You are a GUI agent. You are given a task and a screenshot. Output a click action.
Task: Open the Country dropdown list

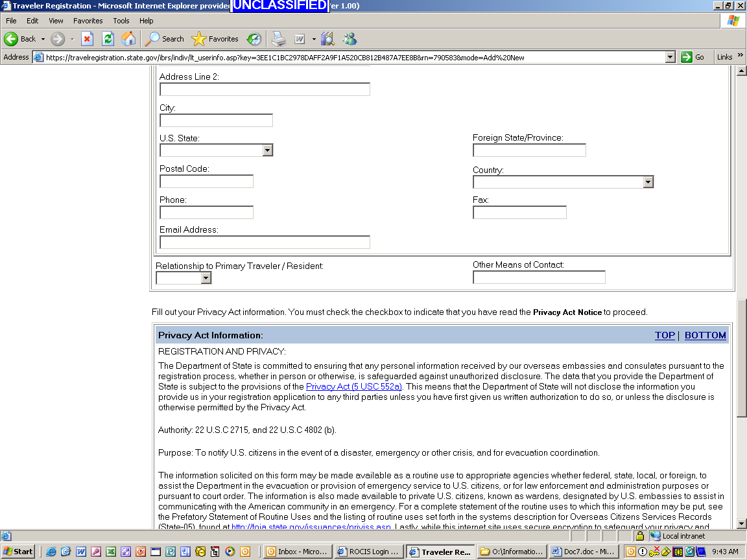click(x=648, y=182)
